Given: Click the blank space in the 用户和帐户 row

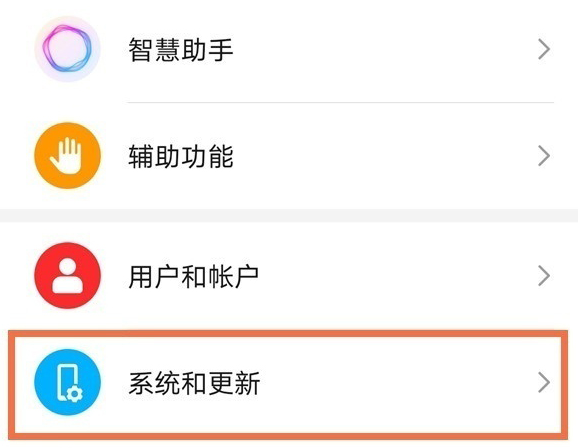Looking at the screenshot, I should [x=398, y=276].
